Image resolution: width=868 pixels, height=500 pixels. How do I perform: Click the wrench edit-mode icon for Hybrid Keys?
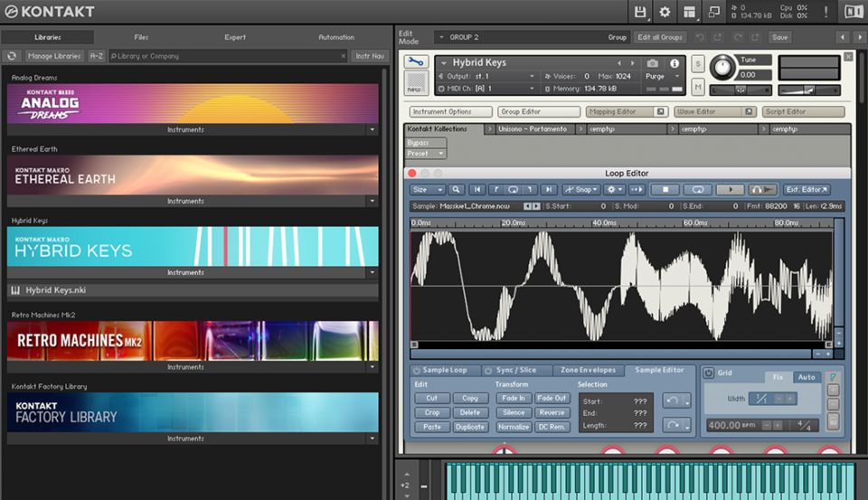416,62
